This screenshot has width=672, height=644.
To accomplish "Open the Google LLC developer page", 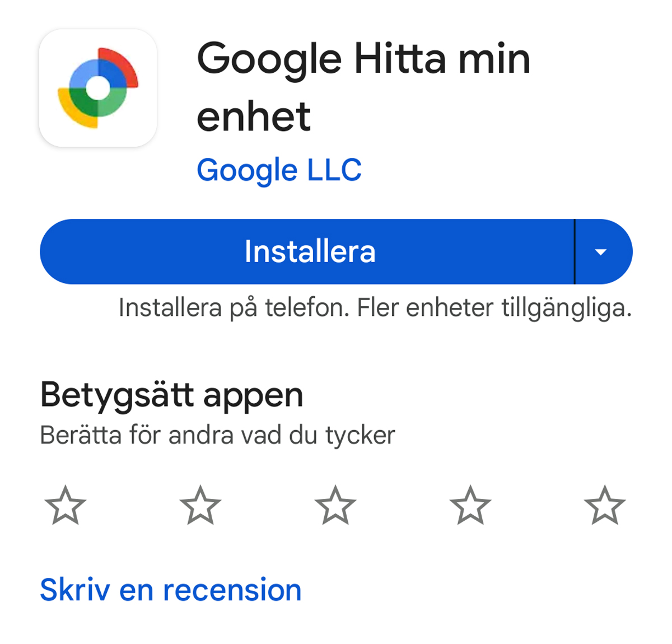I will tap(279, 170).
